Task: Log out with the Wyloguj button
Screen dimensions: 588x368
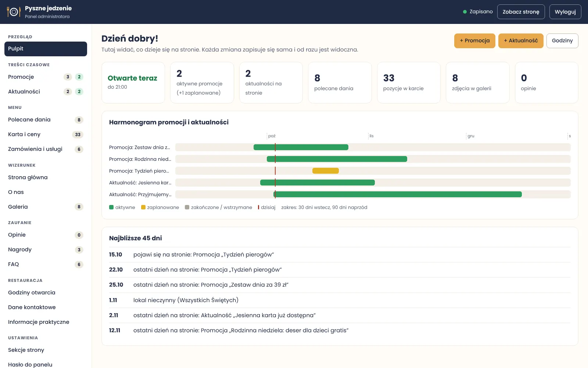Action: [565, 12]
